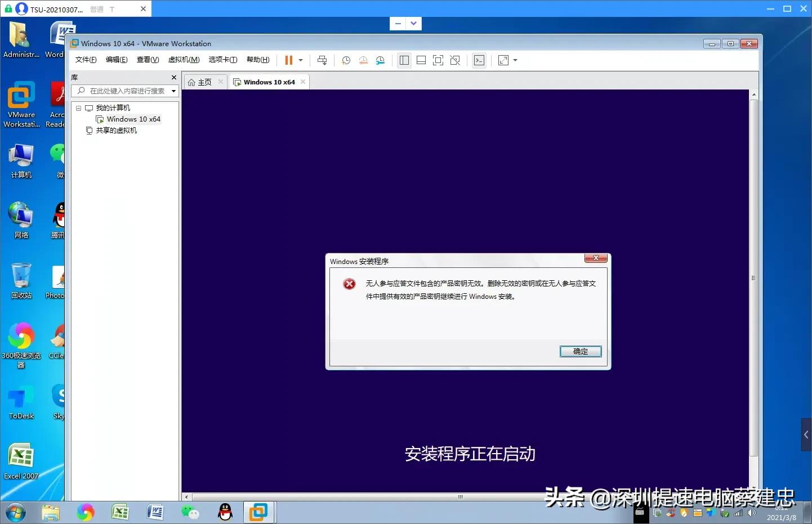The height and width of the screenshot is (524, 812).
Task: Open the 编辑(E) menu
Action: (117, 60)
